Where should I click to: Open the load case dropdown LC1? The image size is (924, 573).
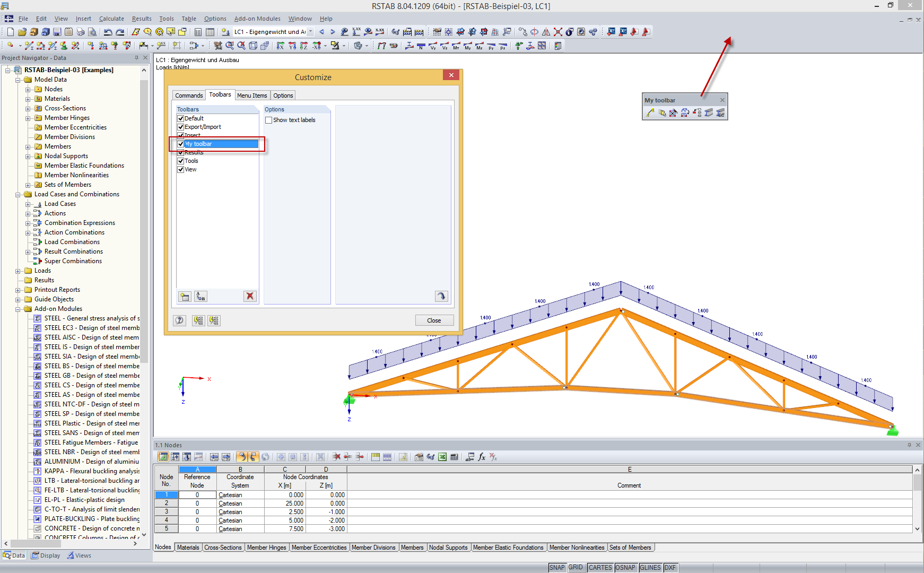[310, 32]
